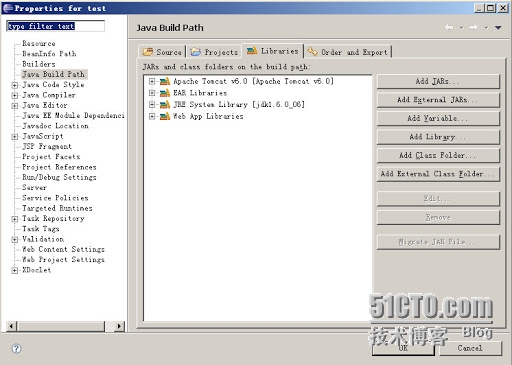Click the Eclipse icon in title bar

pyautogui.click(x=8, y=8)
